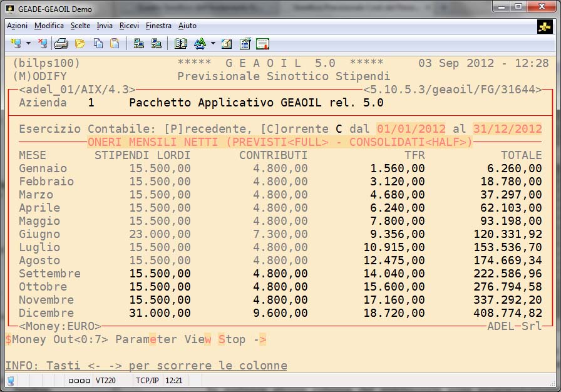Click the printer icon in toolbar
Image resolution: width=561 pixels, height=392 pixels.
(x=61, y=44)
